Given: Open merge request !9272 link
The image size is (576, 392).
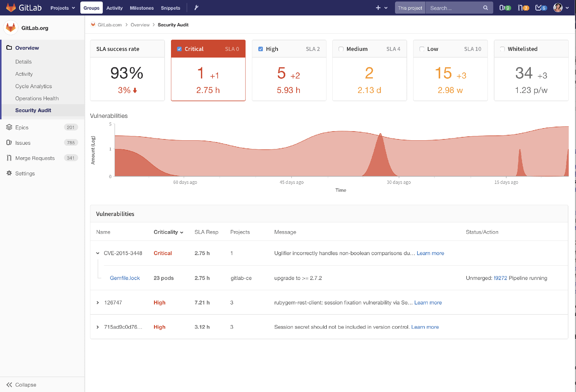Looking at the screenshot, I should point(501,278).
